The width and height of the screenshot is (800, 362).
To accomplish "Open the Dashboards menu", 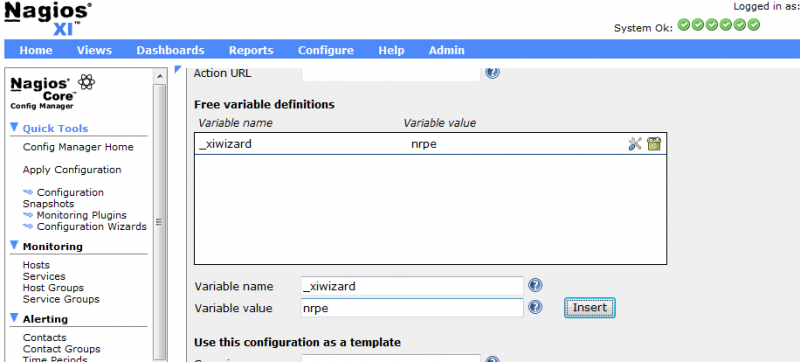I will 170,50.
